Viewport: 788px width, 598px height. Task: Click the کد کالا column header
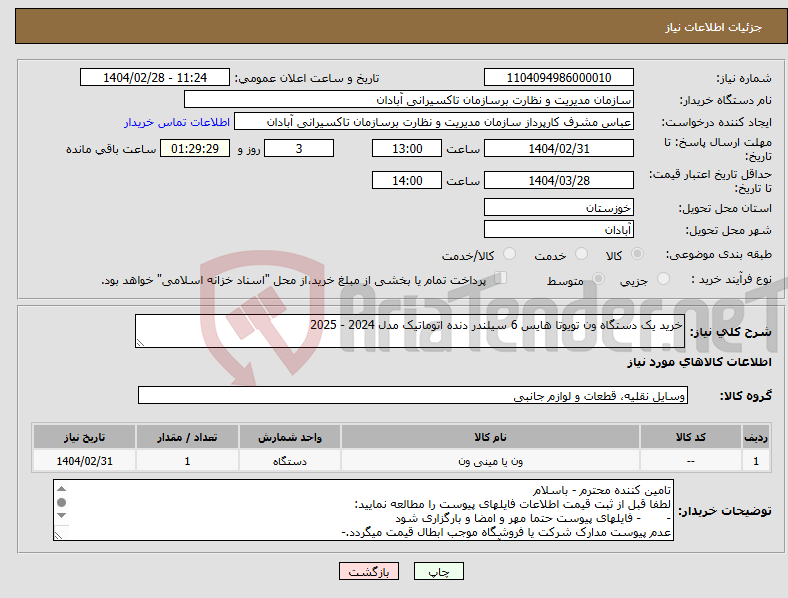[x=691, y=437]
